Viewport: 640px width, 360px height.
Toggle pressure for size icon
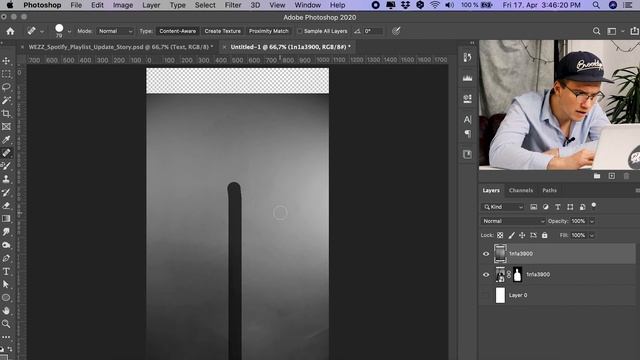point(396,31)
